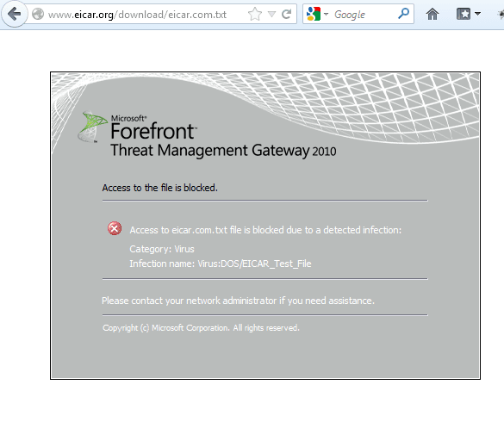Click the red blocked error icon
The height and width of the screenshot is (422, 504).
click(115, 228)
